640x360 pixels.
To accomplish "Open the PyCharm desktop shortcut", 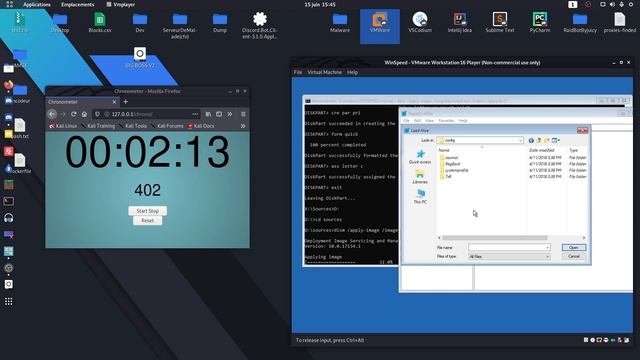I will (x=540, y=22).
